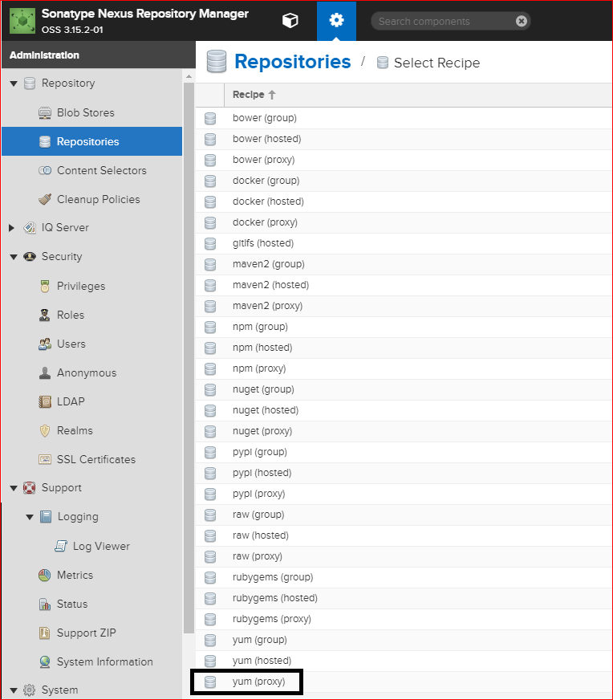613x700 pixels.
Task: Open the Browse cube icon in header
Action: pos(290,21)
